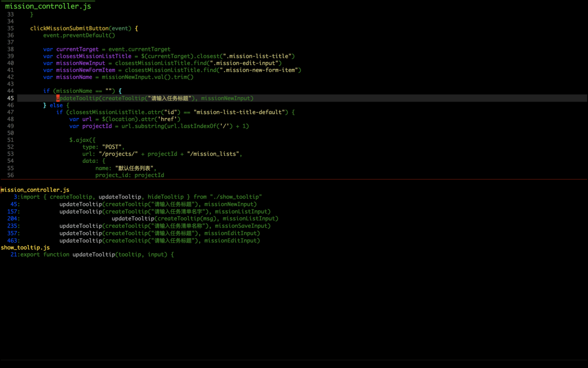The height and width of the screenshot is (368, 588).
Task: Jump to search result 204: createTooltip(msg)
Action: point(142,219)
